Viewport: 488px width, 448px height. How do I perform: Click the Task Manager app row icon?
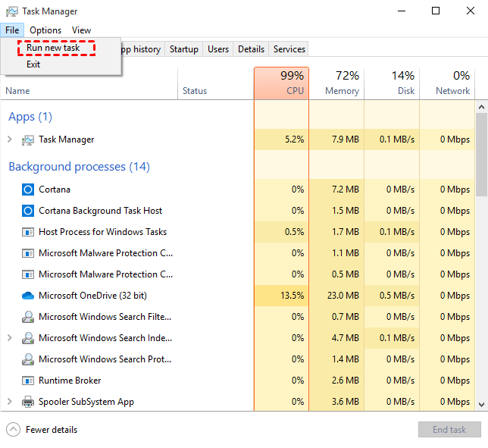coord(28,140)
